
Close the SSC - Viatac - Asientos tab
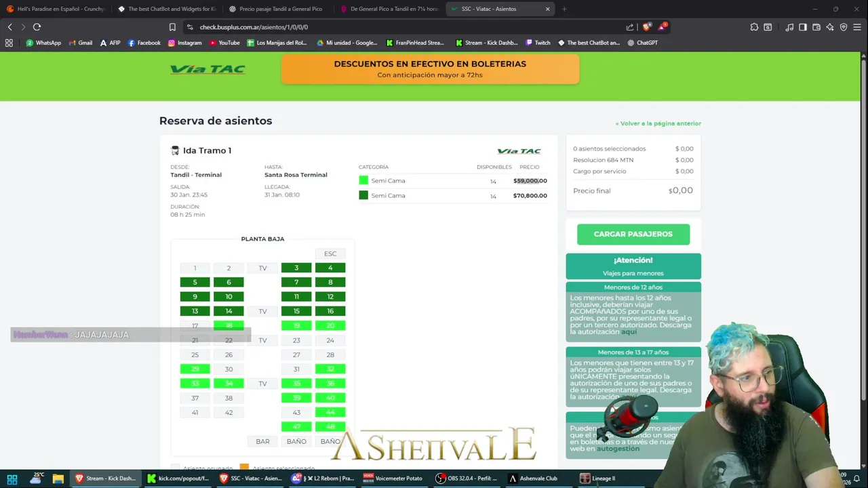pos(548,9)
